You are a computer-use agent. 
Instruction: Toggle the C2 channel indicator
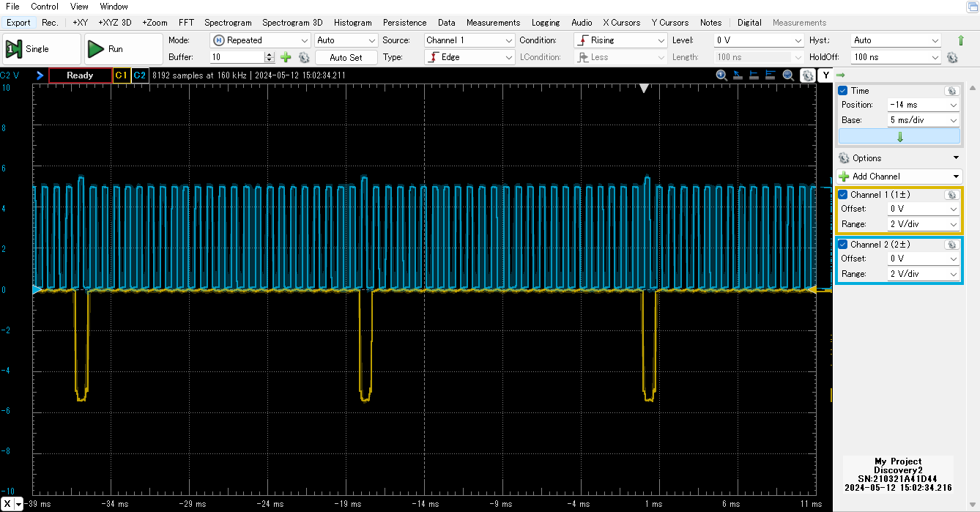(140, 75)
